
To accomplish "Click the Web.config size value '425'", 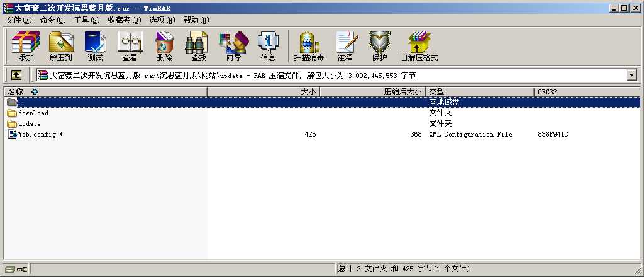I will pos(311,134).
